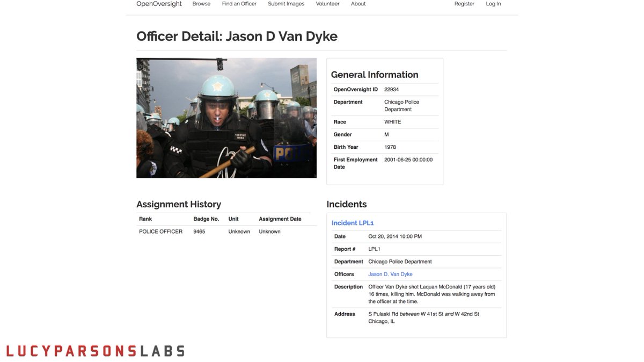This screenshot has height=362, width=644.
Task: Open the Submit Images page
Action: pos(286,4)
